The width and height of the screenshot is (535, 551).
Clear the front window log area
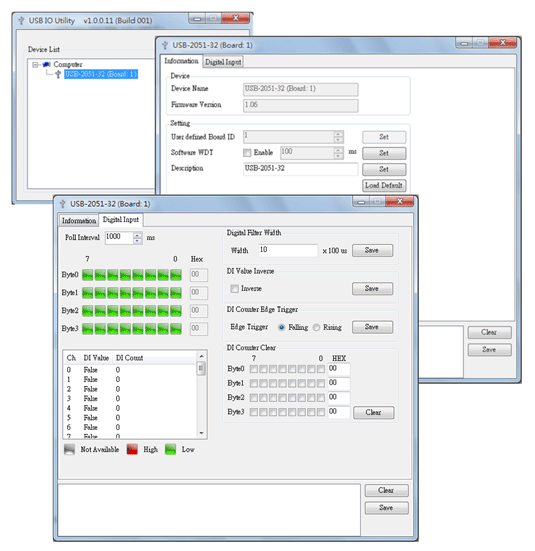tap(386, 491)
